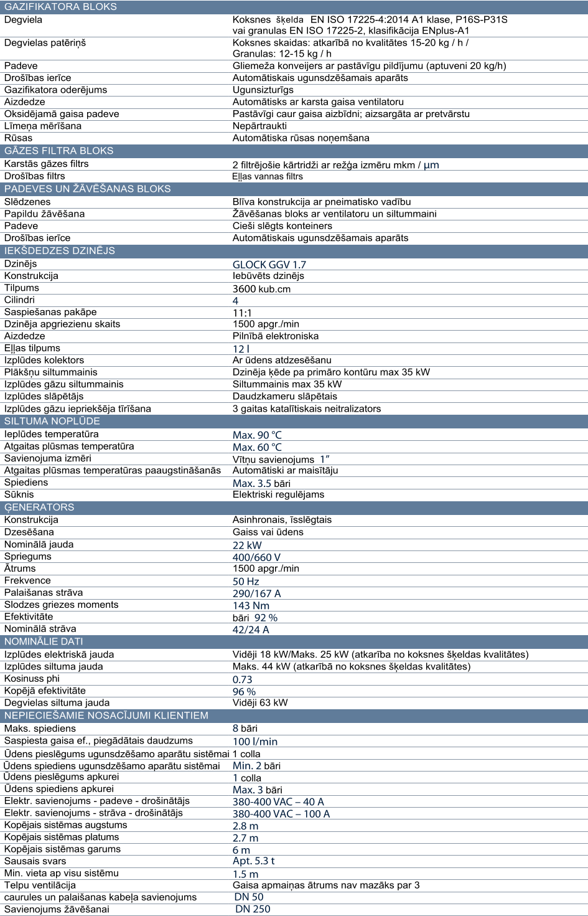Click the 400/660 V voltage value

coord(256,557)
